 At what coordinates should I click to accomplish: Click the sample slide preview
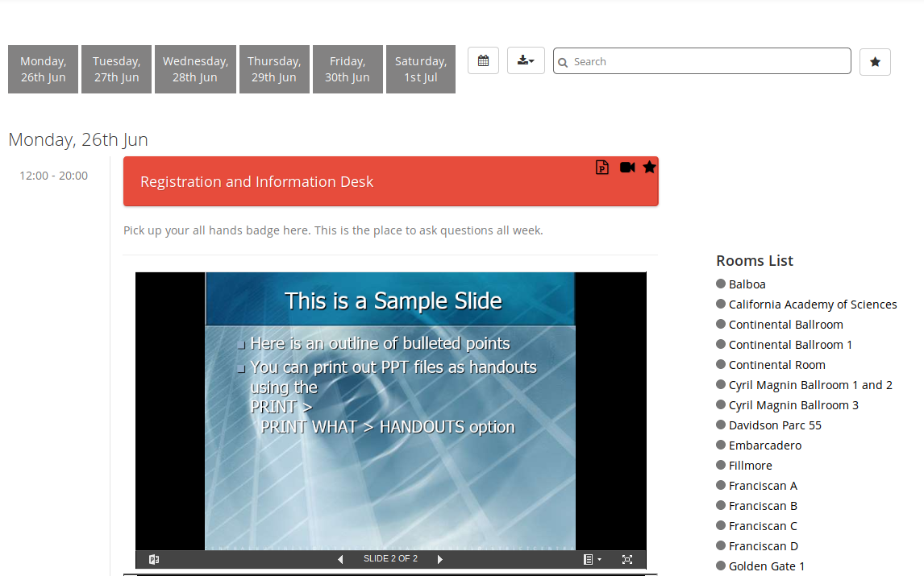(390, 411)
